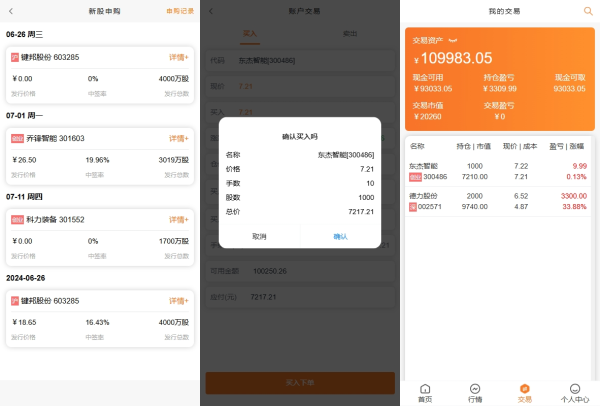Toggle the eye icon beside 交易资产
The height and width of the screenshot is (406, 600).
click(453, 40)
